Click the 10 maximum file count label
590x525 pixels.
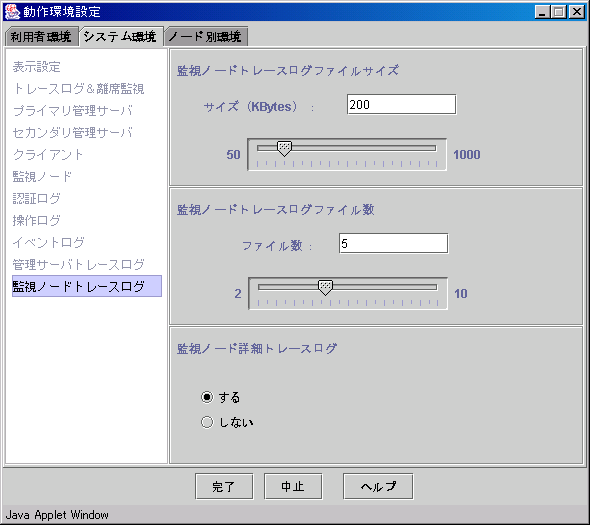click(x=461, y=293)
